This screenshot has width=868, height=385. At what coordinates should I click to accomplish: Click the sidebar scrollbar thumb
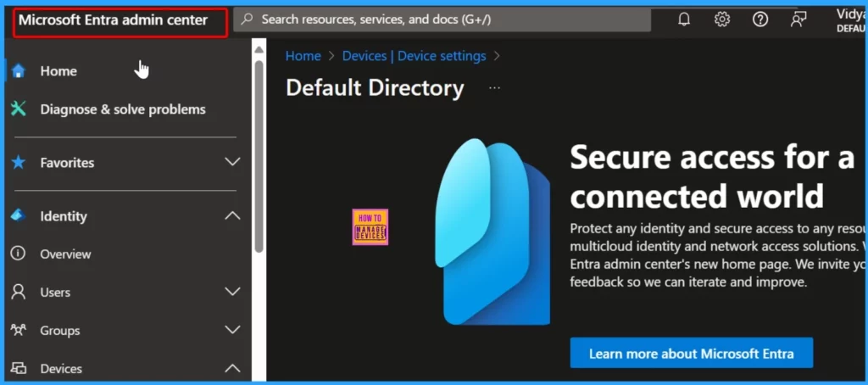tap(259, 156)
